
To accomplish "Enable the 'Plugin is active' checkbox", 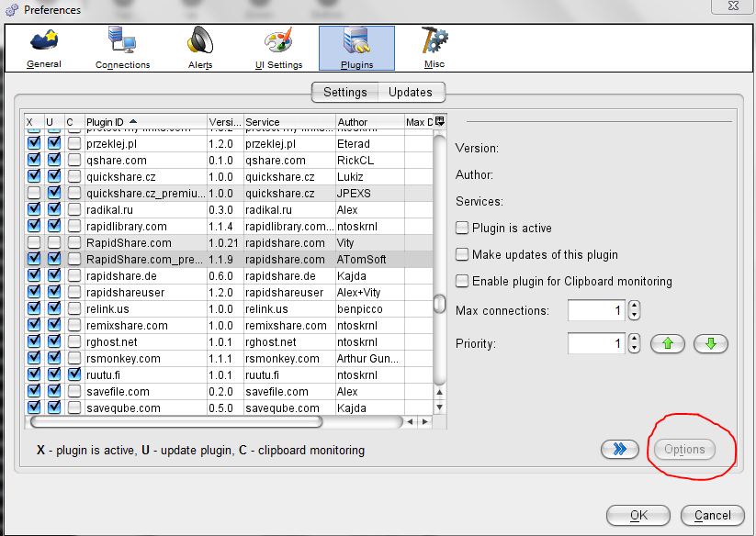I will (x=462, y=228).
